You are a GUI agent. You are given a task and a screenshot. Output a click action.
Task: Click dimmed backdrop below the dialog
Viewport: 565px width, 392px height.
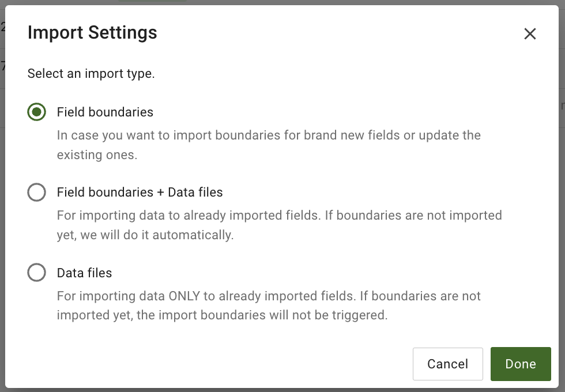click(282, 390)
